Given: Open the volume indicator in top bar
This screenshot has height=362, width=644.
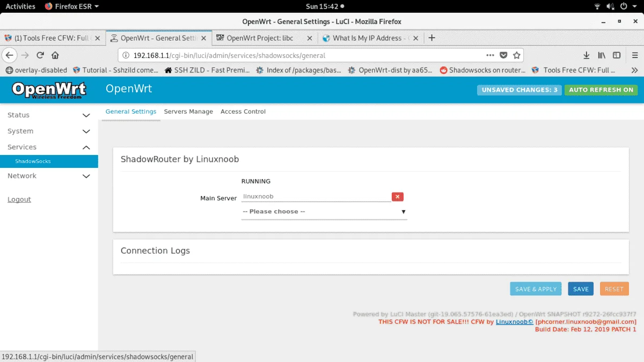Looking at the screenshot, I should tap(611, 6).
